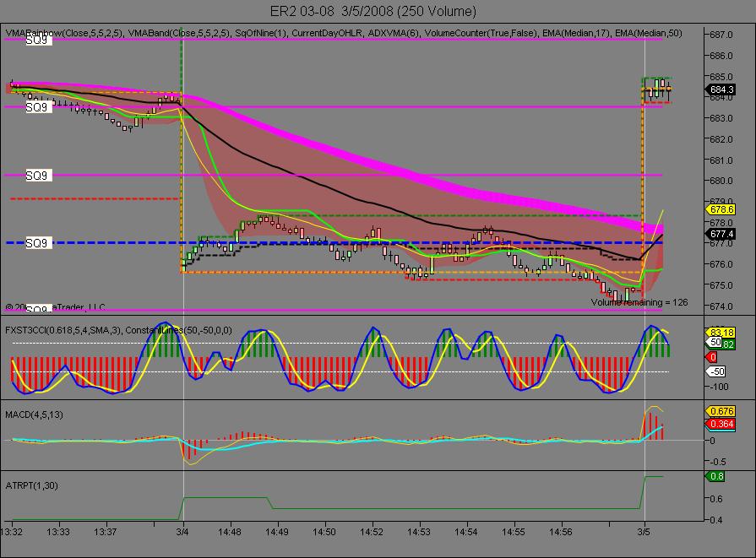Viewport: 756px width, 558px height.
Task: Click the black 684.3 price marker
Action: [721, 89]
